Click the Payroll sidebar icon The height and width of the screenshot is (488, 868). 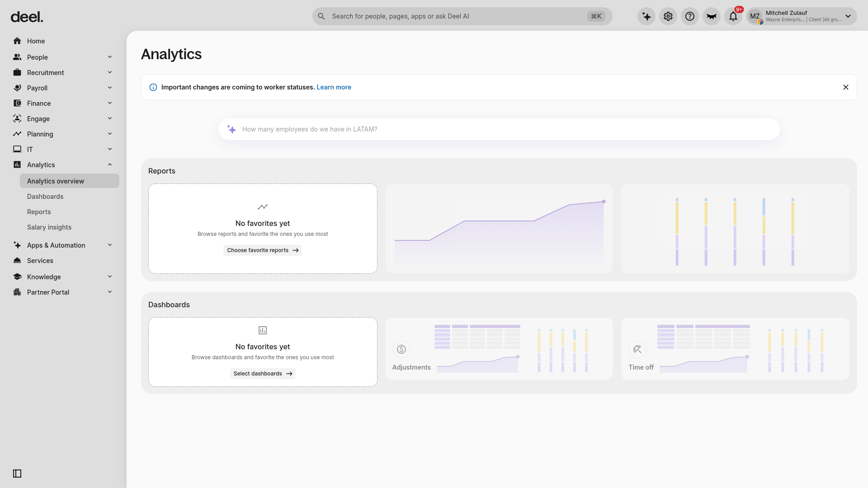click(17, 88)
